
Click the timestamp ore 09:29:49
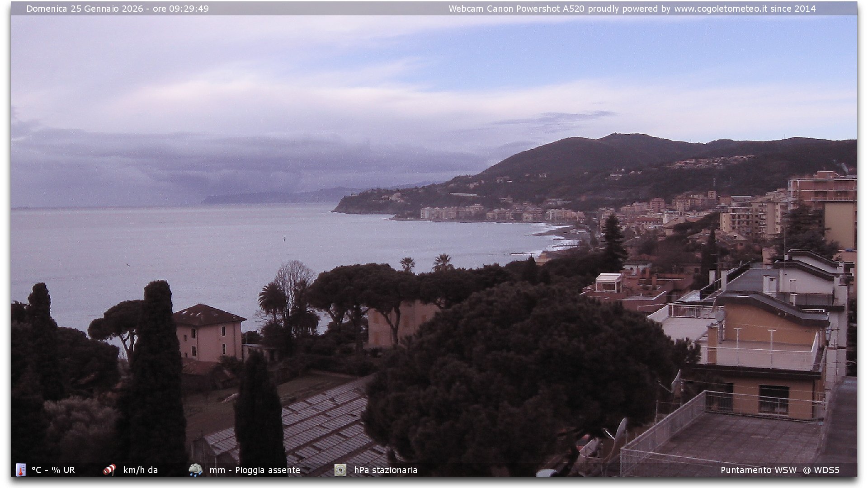[181, 9]
